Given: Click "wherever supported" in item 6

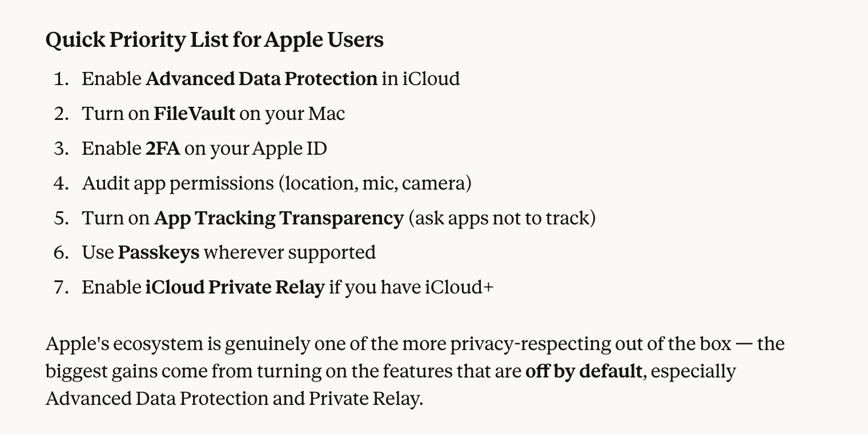Looking at the screenshot, I should (x=290, y=252).
